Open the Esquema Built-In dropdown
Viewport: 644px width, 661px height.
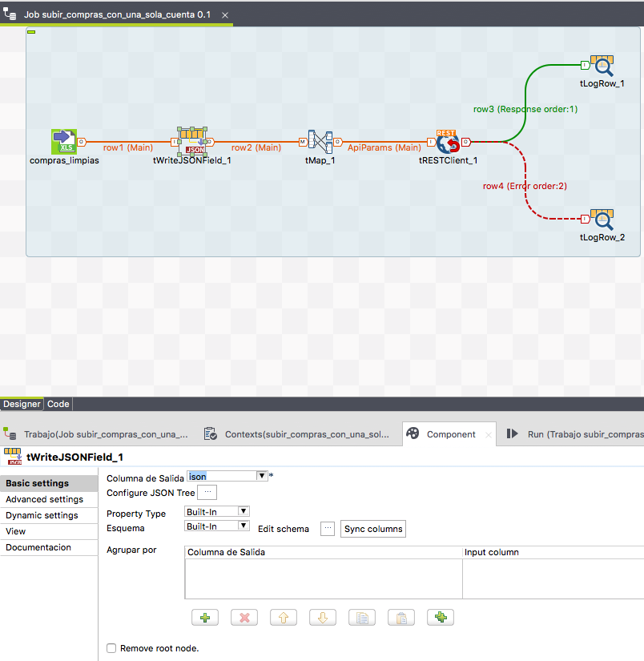pos(244,526)
